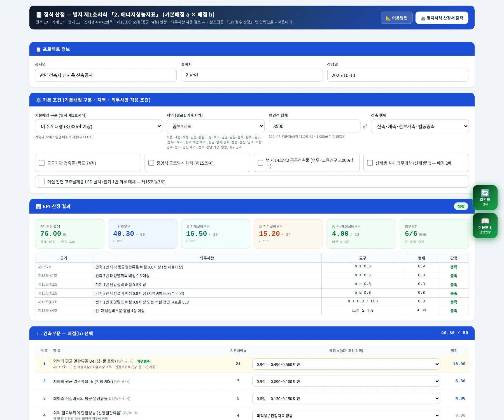The width and height of the screenshot is (504, 420).
Task: Click 기계 1번 난방설비 배점 row text
Action: pyautogui.click(x=121, y=284)
